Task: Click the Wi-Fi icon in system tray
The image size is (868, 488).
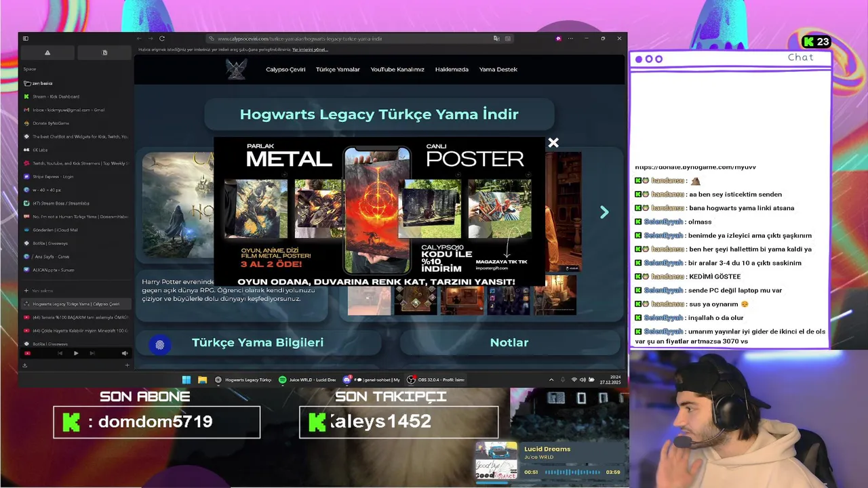Action: pos(574,380)
